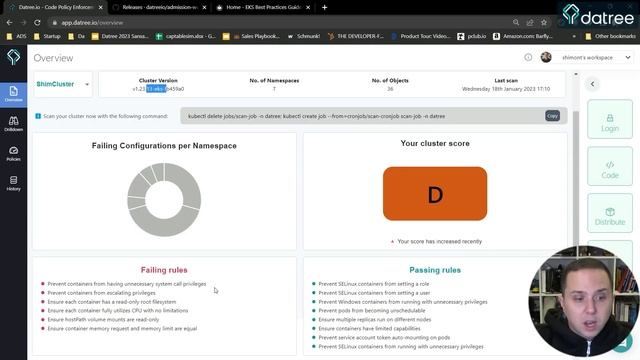Close the EKS Best Practices tab
Viewport: 640px width, 360px height.
pyautogui.click(x=308, y=7)
